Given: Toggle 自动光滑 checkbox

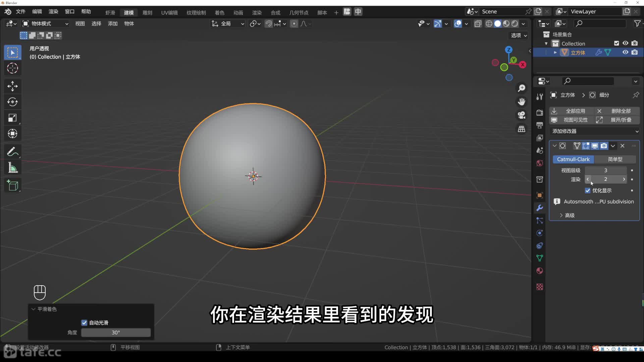Looking at the screenshot, I should [84, 323].
